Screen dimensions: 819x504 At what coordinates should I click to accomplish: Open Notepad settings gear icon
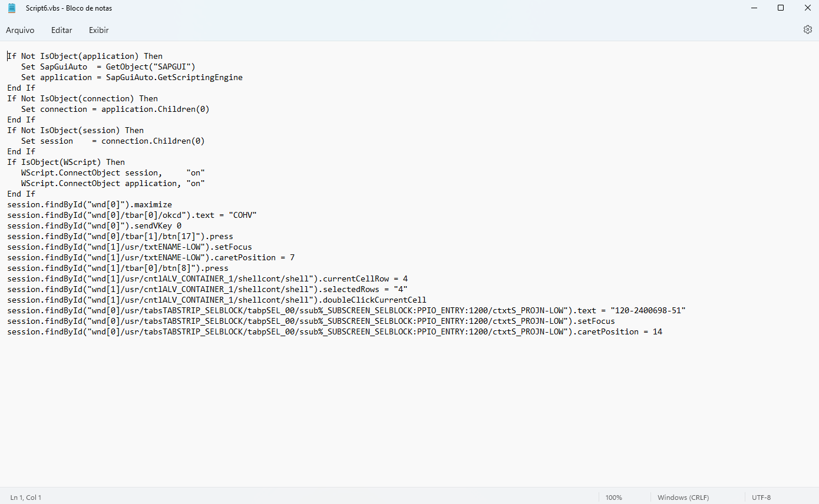coord(807,29)
